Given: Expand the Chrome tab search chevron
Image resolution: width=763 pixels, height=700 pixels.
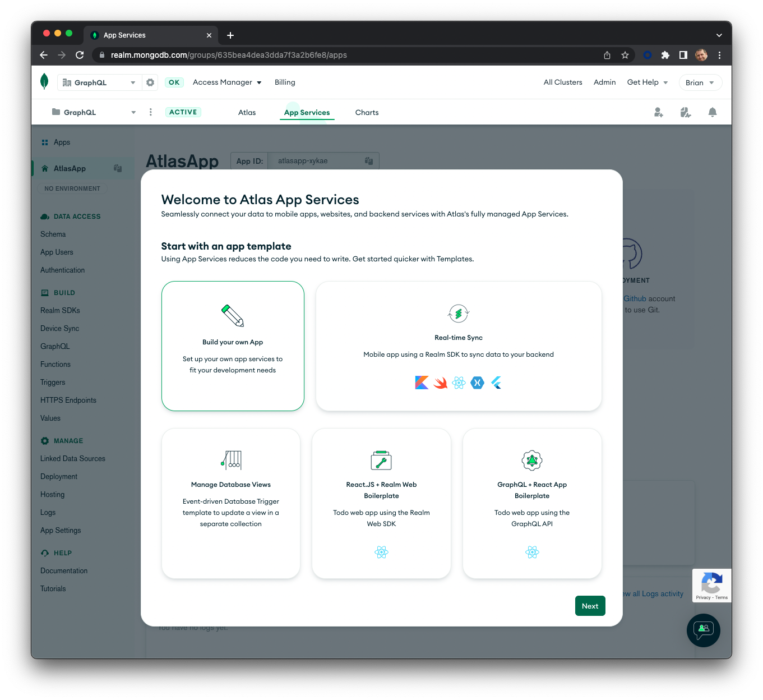Looking at the screenshot, I should click(x=719, y=35).
